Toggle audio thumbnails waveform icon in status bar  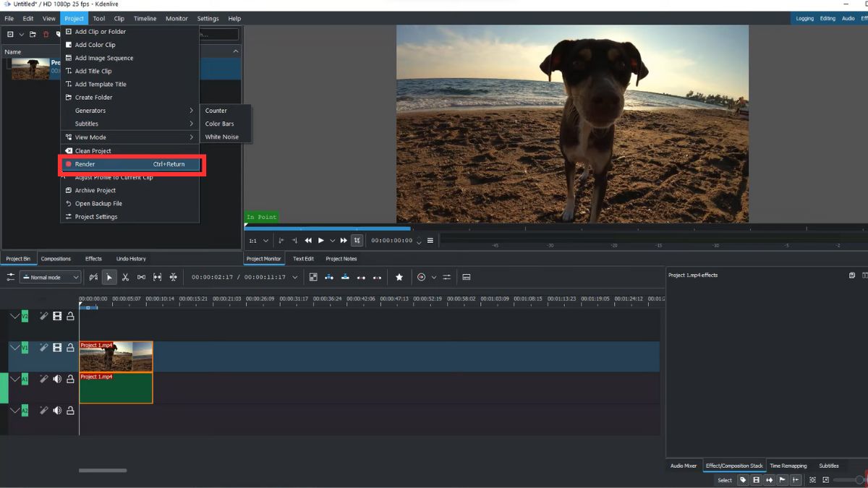point(769,480)
